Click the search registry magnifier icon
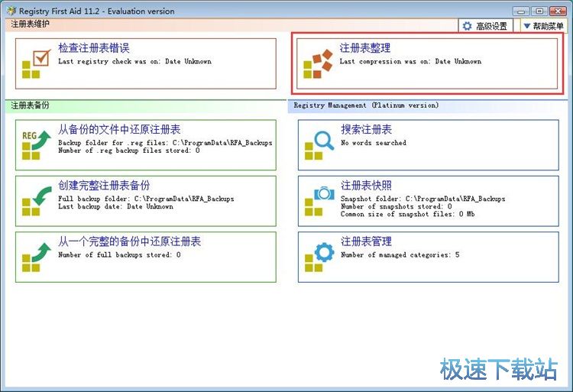 pos(319,145)
